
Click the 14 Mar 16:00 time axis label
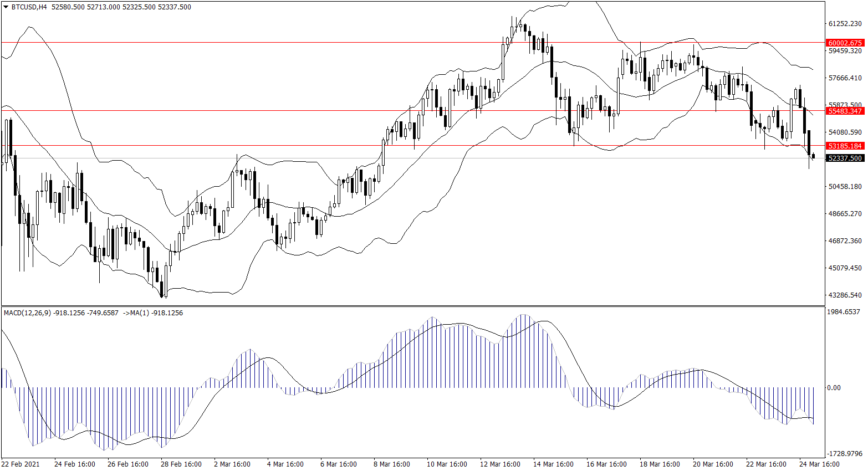[x=553, y=464]
